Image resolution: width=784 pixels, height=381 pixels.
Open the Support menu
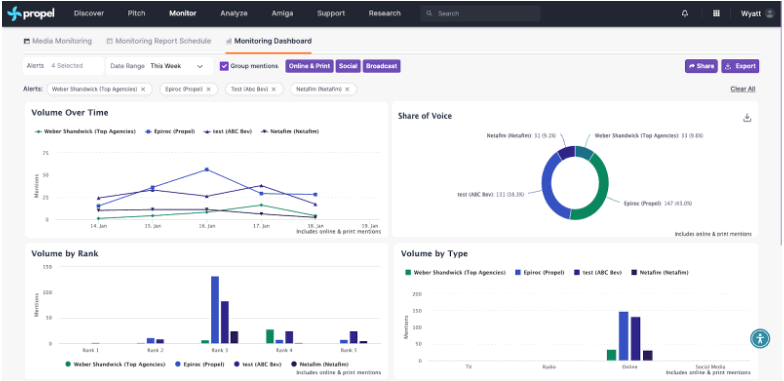(331, 14)
